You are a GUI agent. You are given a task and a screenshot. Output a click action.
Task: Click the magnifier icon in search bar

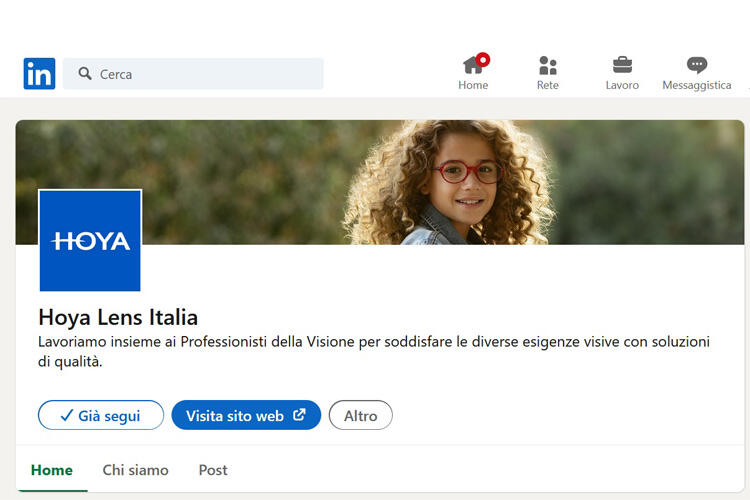coord(85,73)
